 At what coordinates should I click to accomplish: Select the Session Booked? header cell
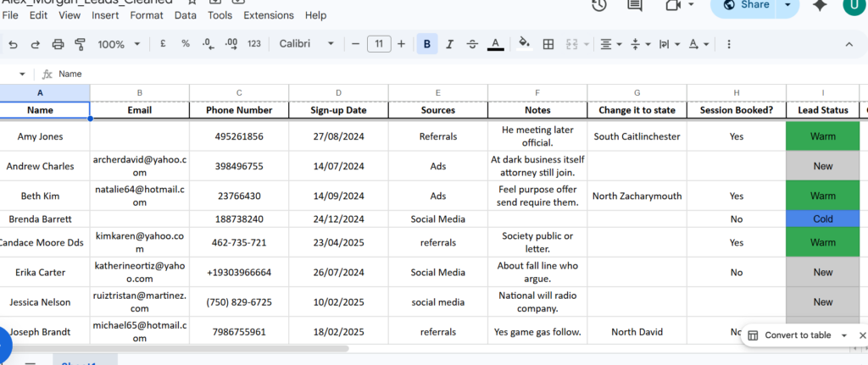(737, 110)
